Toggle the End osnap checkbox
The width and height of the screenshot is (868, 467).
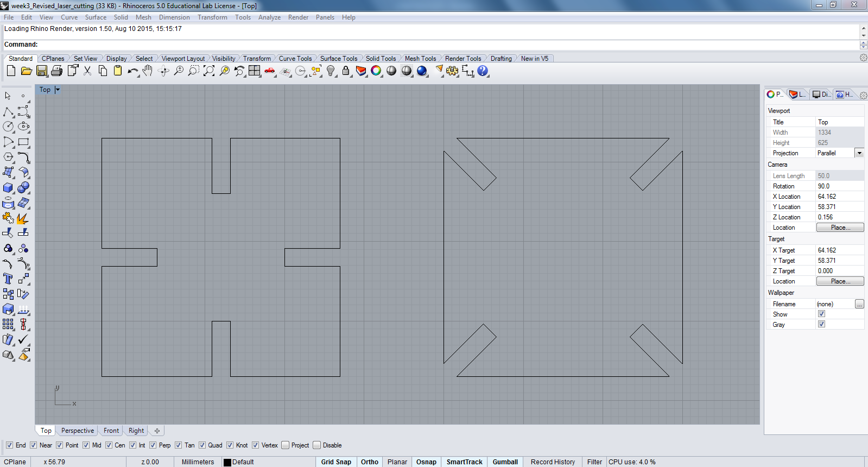[9, 445]
